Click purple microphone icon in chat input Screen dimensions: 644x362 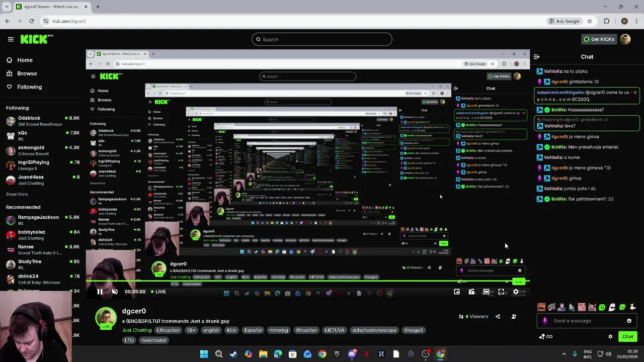(545, 321)
